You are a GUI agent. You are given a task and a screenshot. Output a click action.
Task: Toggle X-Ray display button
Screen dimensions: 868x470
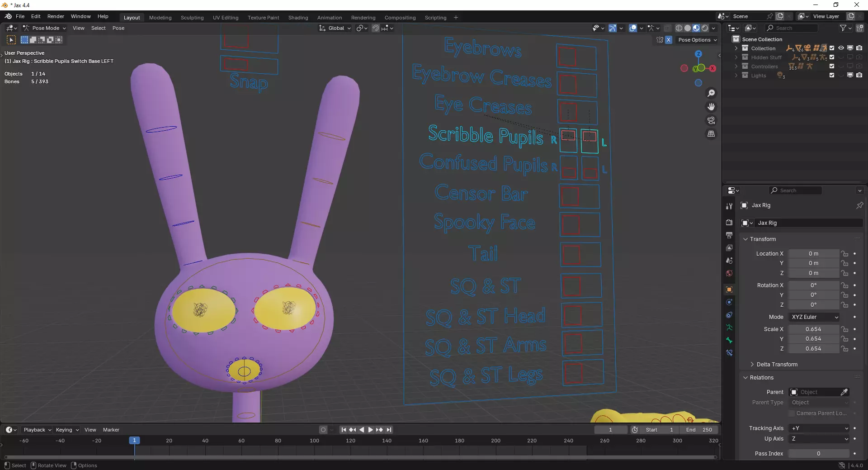point(668,28)
